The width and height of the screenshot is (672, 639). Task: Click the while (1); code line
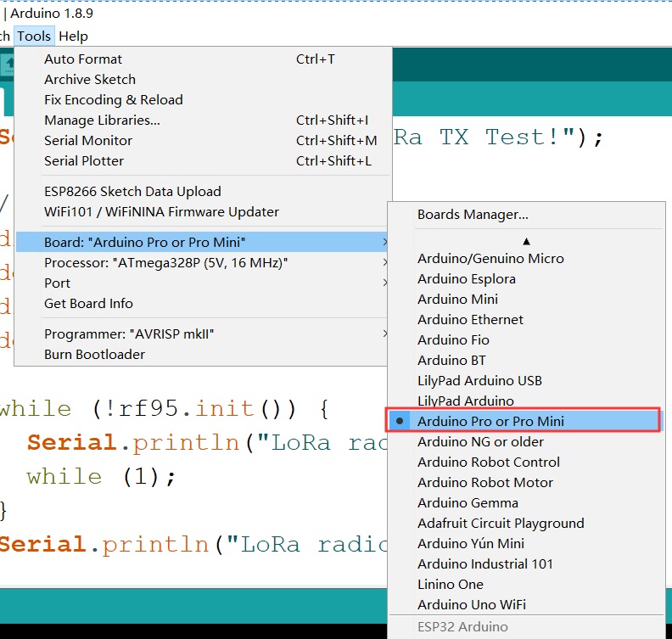click(x=101, y=477)
